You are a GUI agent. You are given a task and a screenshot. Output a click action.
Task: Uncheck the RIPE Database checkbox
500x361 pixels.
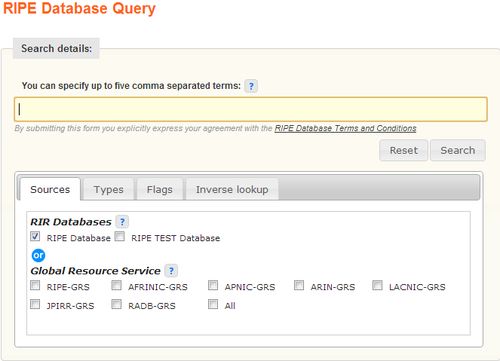(x=35, y=236)
